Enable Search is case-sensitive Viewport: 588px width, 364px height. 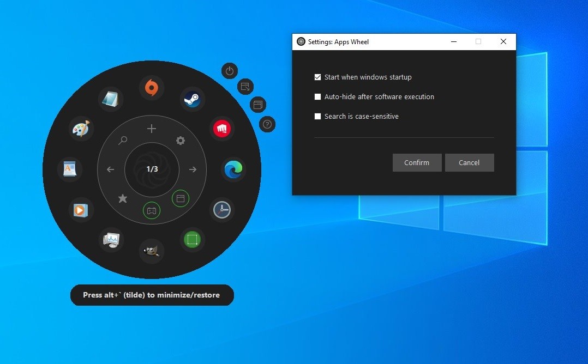(x=317, y=116)
